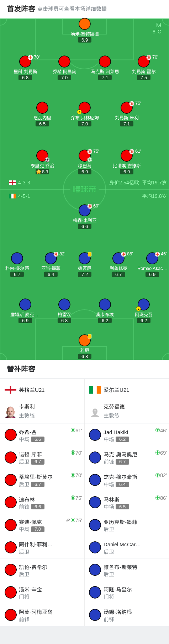Select 汤姆-洛纳根's blue substitute circle
Image resolution: width=169 pixels, height=644 pixels.
point(95,615)
